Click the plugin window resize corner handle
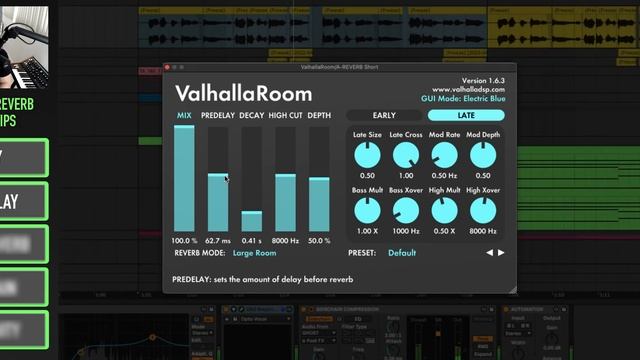This screenshot has height=360, width=640. pos(512,289)
